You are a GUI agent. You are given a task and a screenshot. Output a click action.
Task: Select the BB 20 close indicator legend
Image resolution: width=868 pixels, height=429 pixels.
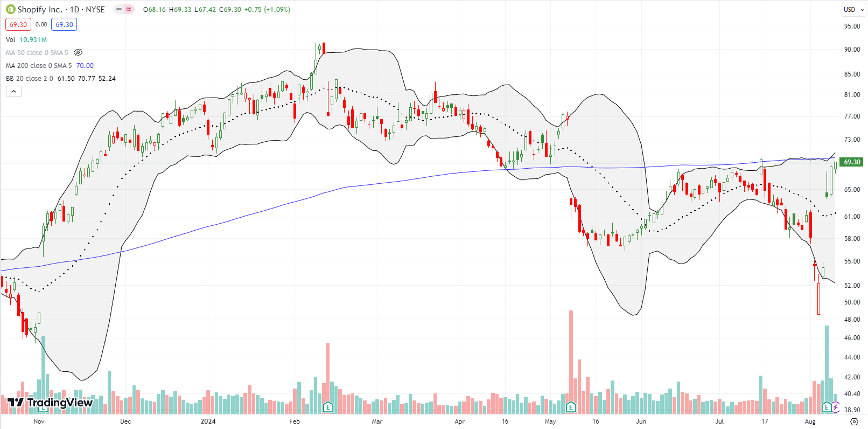30,78
